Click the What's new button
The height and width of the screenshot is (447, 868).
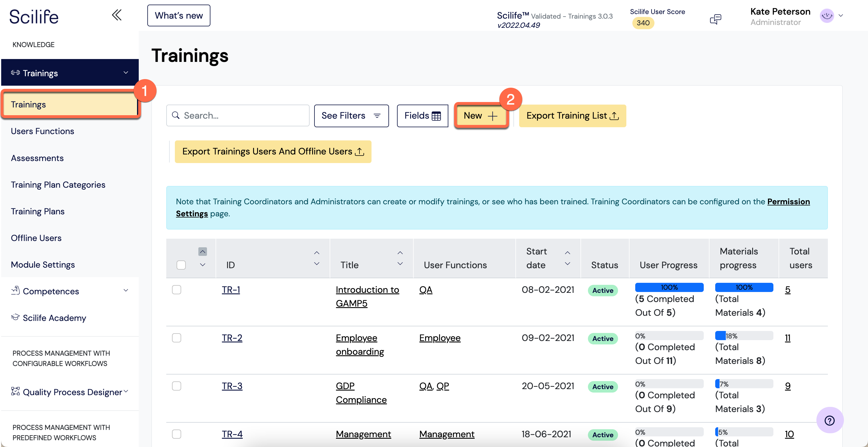(x=179, y=15)
